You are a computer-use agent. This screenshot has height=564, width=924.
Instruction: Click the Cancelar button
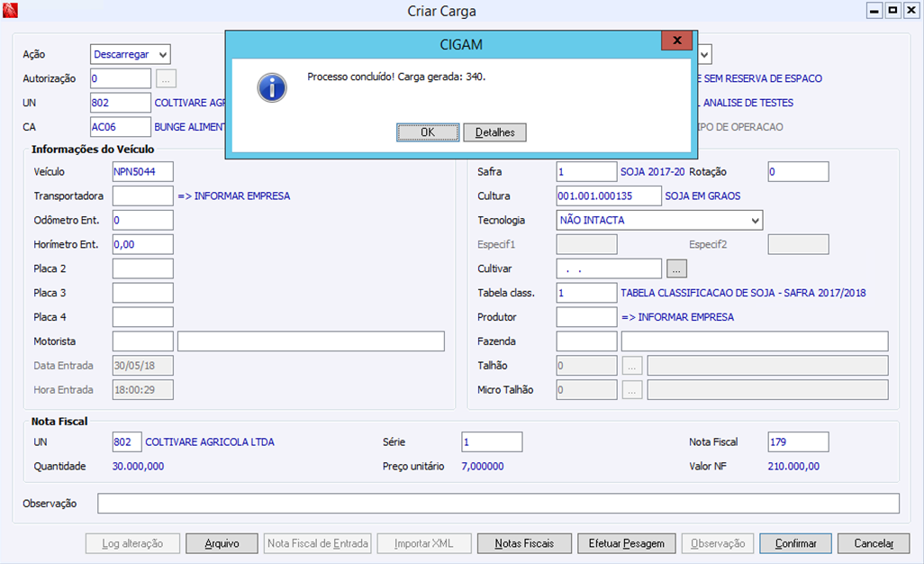point(874,543)
